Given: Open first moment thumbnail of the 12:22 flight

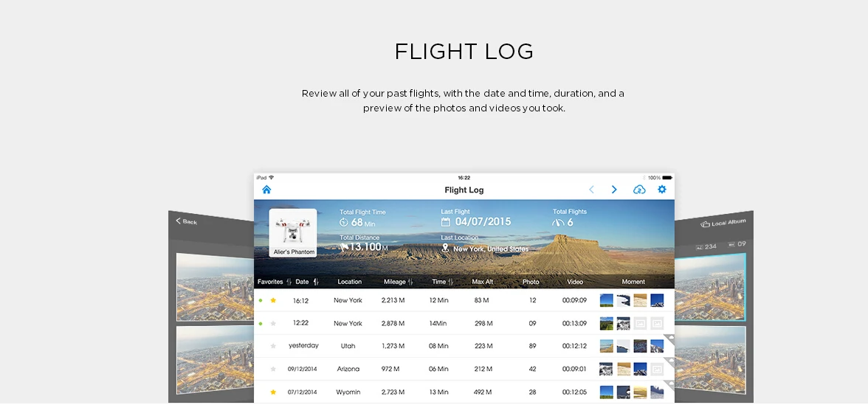Looking at the screenshot, I should pyautogui.click(x=607, y=323).
